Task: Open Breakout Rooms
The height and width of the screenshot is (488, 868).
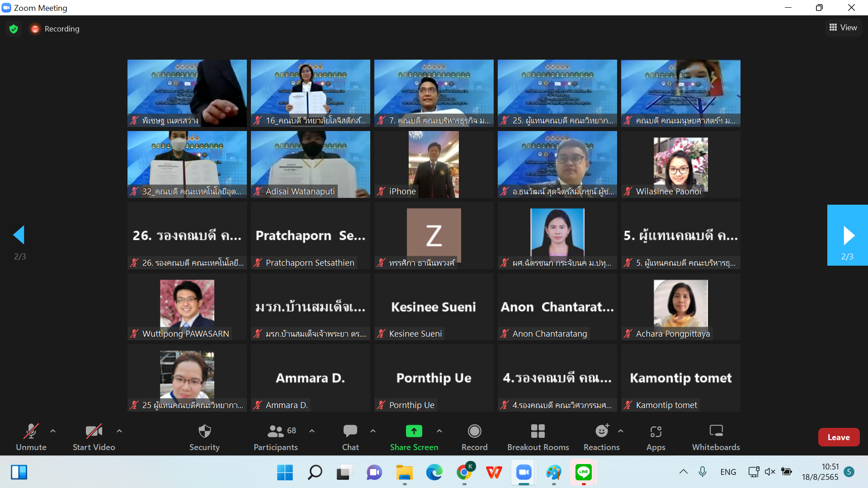Action: pyautogui.click(x=538, y=436)
